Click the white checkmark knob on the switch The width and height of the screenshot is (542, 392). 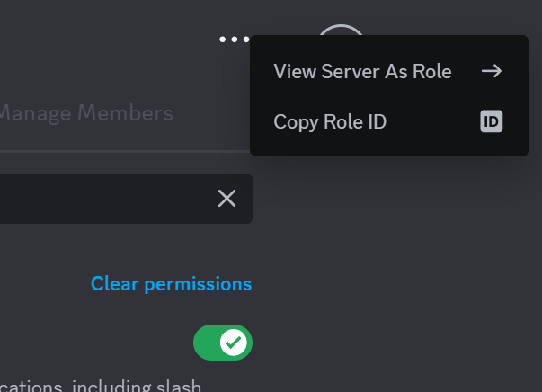tap(235, 343)
